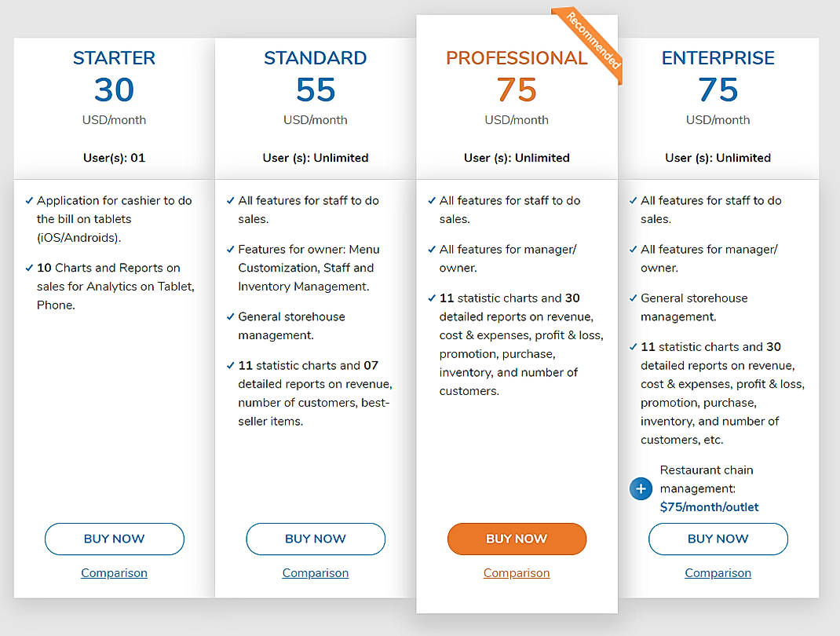The width and height of the screenshot is (840, 636).
Task: Click BUY NOW on the Professional plan
Action: (x=517, y=539)
